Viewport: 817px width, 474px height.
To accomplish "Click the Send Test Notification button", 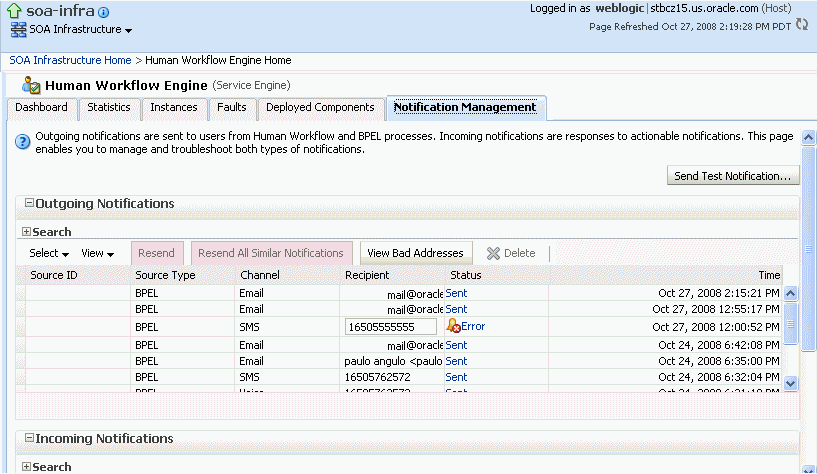I will coord(733,176).
